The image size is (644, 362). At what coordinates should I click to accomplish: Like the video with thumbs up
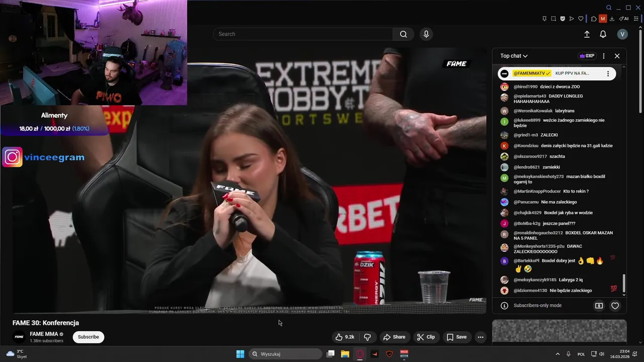pos(346,337)
